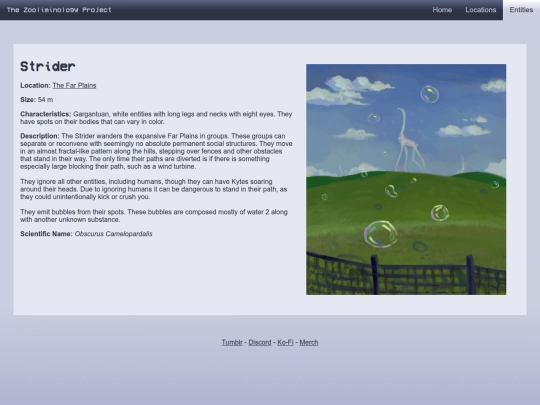Viewport: 540px width, 405px height.
Task: Click the Strider page heading
Action: pyautogui.click(x=48, y=66)
